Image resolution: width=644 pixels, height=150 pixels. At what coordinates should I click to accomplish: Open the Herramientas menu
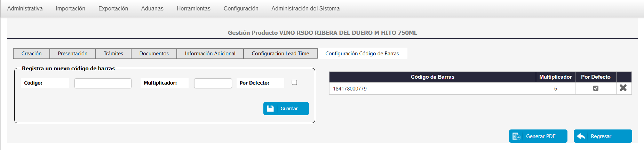click(193, 8)
